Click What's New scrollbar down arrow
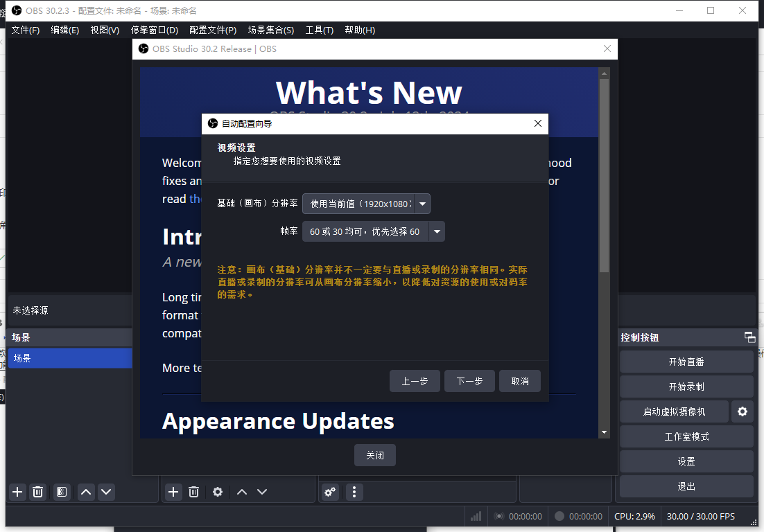This screenshot has width=764, height=532. 604,432
